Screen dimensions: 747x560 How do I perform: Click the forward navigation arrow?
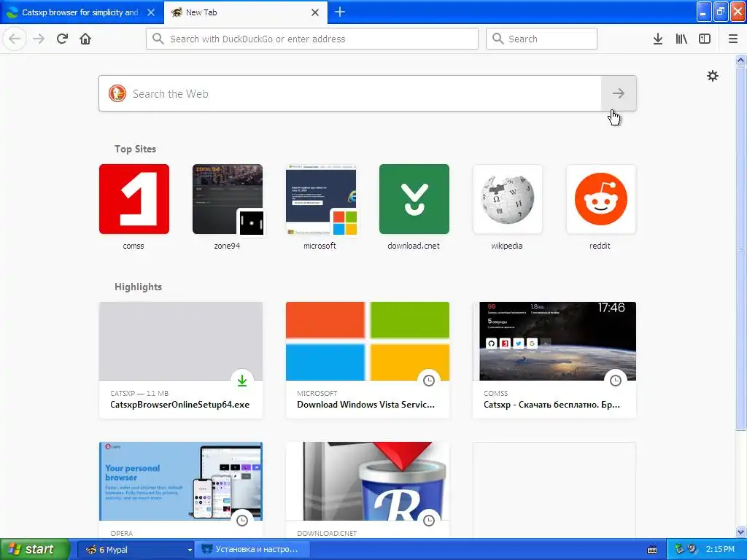[x=39, y=39]
